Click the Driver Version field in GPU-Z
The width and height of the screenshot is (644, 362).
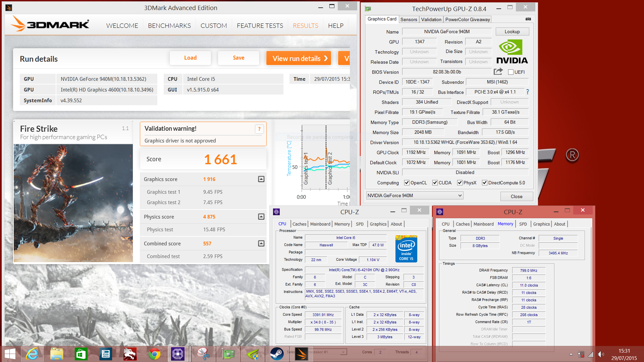tap(465, 142)
